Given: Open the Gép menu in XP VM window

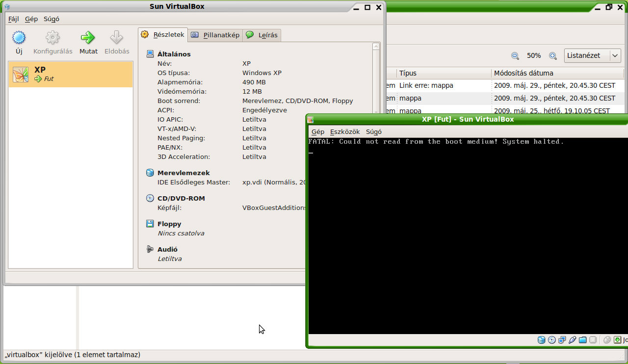Looking at the screenshot, I should pyautogui.click(x=318, y=131).
